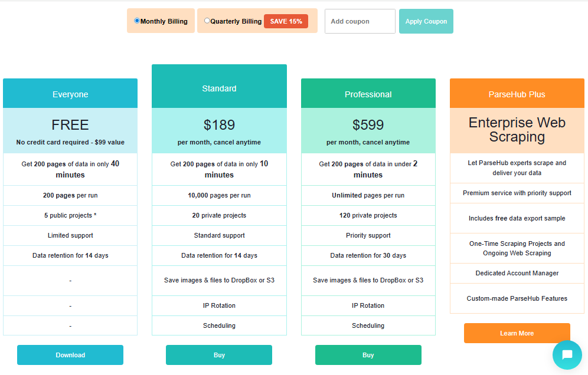Buy the Professional $599 plan
Viewport: 588px width, 375px height.
coord(368,355)
